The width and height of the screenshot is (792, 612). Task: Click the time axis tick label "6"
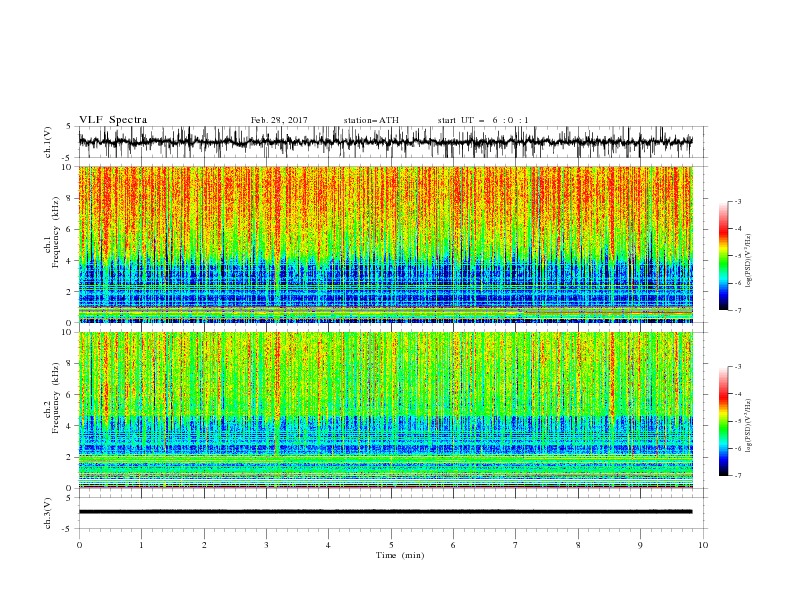453,545
